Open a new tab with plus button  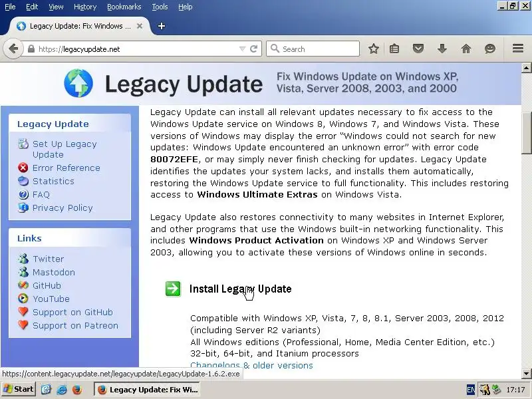[162, 26]
